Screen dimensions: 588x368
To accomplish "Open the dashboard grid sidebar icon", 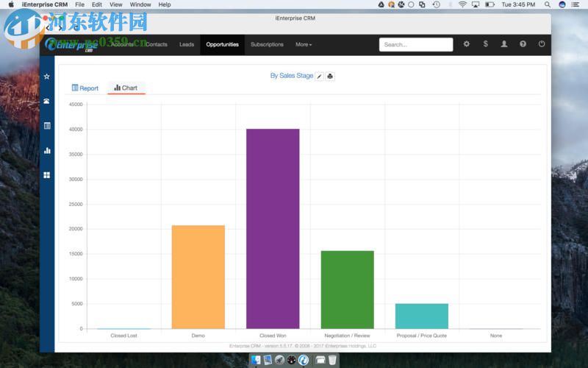I will pos(47,175).
